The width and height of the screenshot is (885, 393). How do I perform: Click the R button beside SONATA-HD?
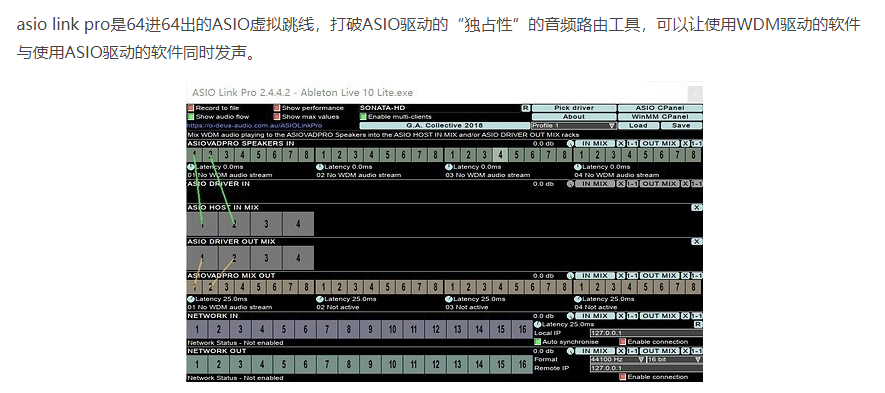pyautogui.click(x=525, y=108)
